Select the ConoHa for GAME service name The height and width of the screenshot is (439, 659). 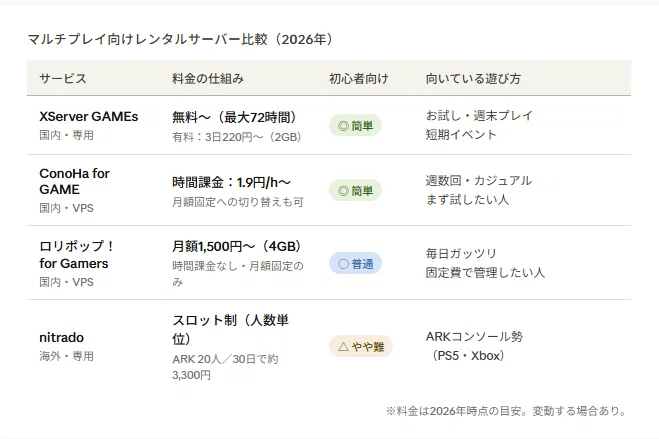tap(74, 181)
